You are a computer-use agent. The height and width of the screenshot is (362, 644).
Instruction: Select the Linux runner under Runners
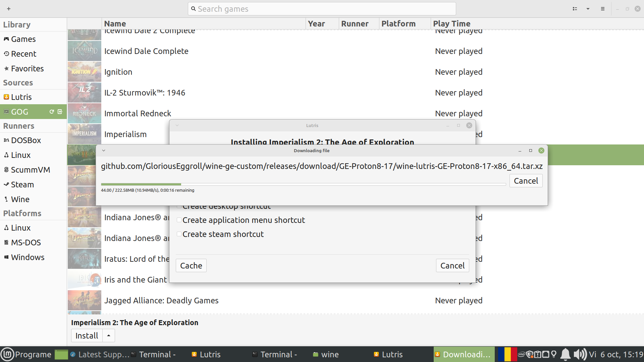point(34,155)
